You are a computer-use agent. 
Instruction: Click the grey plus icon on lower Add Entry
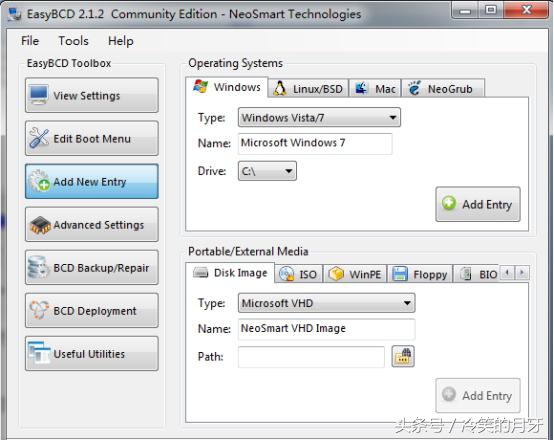click(x=449, y=394)
